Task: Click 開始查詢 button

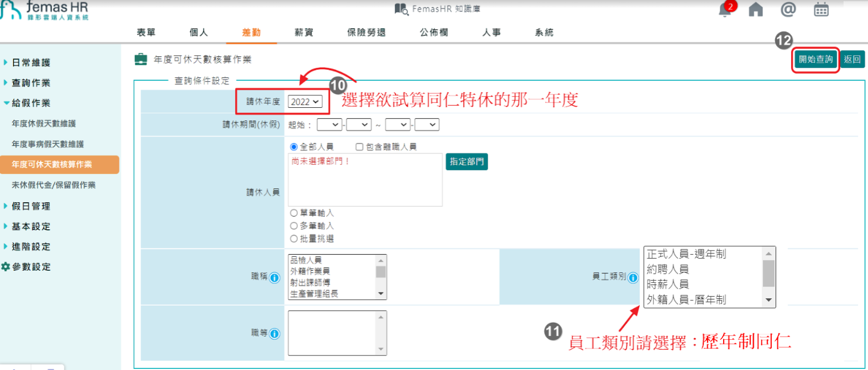Action: click(816, 59)
